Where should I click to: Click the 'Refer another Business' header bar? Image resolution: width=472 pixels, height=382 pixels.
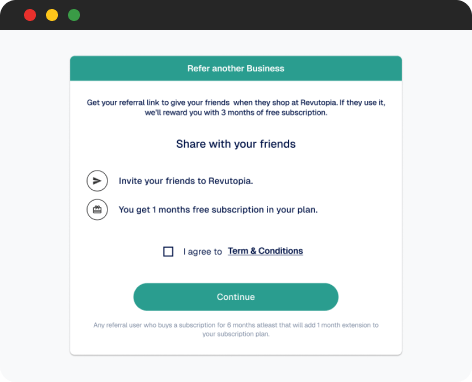[236, 68]
